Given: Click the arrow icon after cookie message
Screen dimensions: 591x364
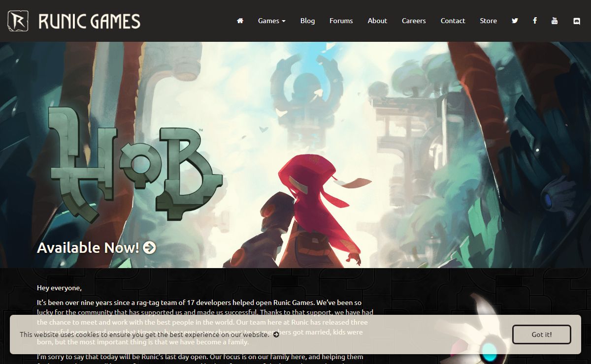Looking at the screenshot, I should (276, 334).
